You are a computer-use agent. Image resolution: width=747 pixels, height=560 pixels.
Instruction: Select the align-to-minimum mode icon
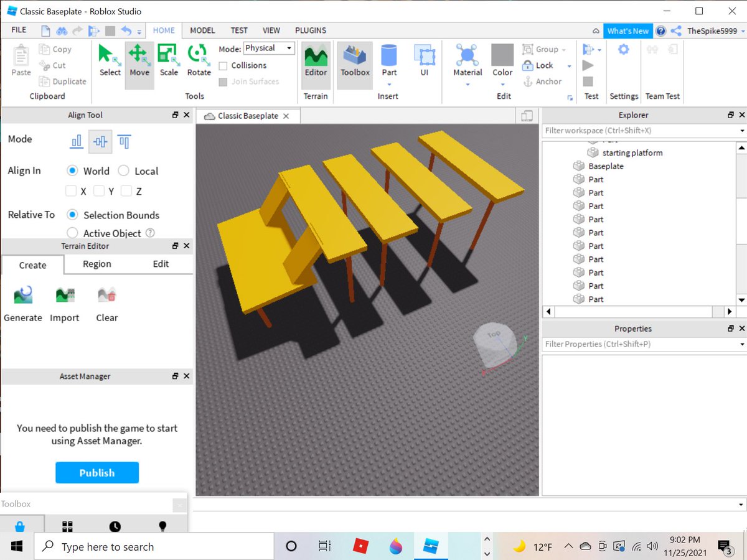(77, 142)
